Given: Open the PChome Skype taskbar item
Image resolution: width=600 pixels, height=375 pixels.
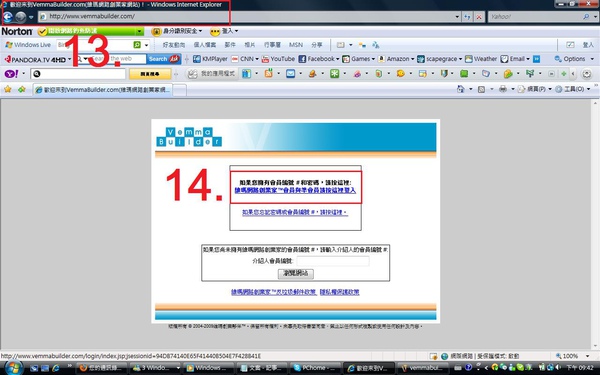Looking at the screenshot, I should [315, 368].
